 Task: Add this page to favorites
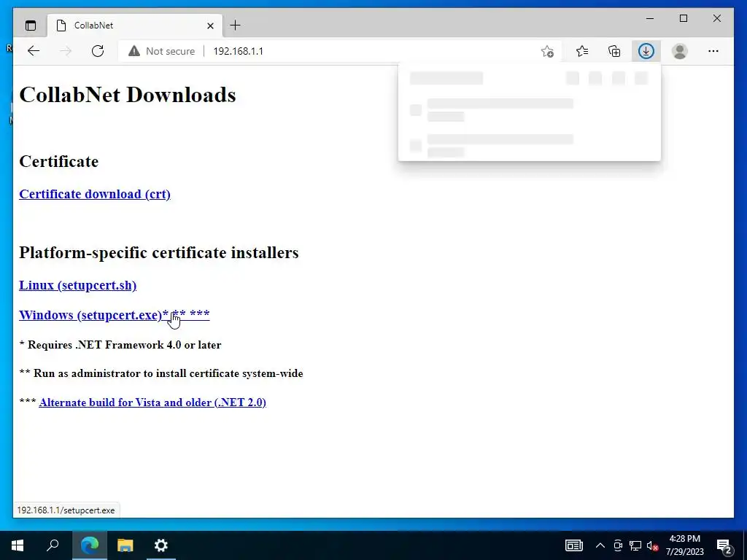(547, 51)
